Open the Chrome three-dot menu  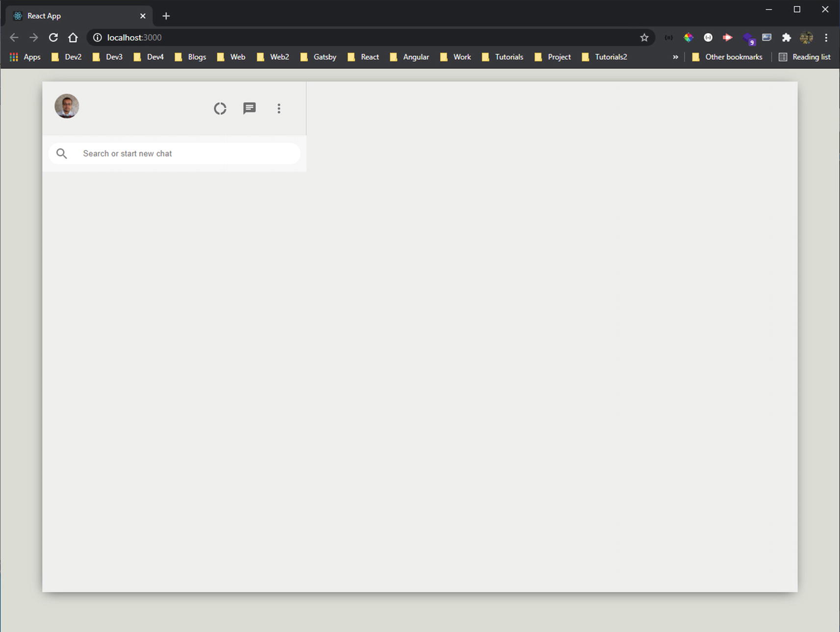click(826, 37)
